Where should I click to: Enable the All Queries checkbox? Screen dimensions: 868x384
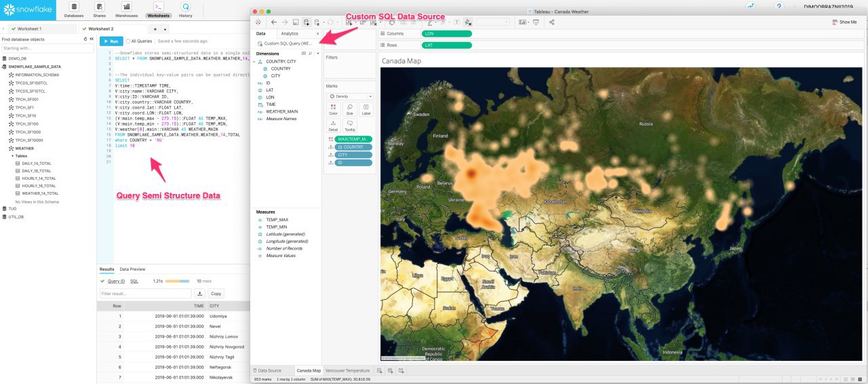click(128, 41)
